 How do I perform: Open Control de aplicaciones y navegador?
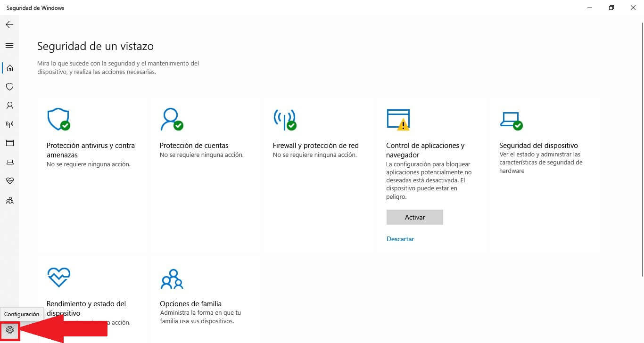425,150
